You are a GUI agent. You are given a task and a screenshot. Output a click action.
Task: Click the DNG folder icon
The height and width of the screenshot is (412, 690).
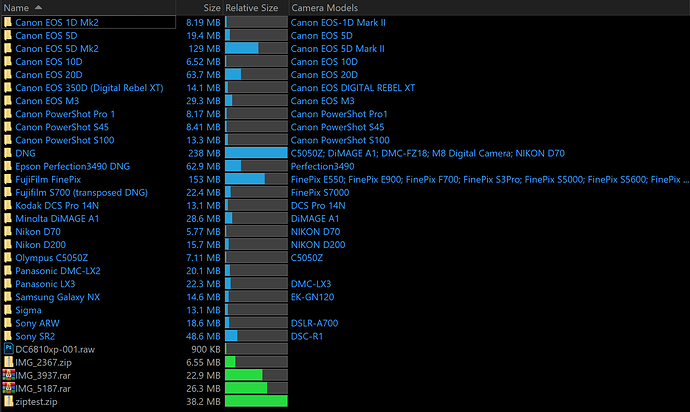8,153
